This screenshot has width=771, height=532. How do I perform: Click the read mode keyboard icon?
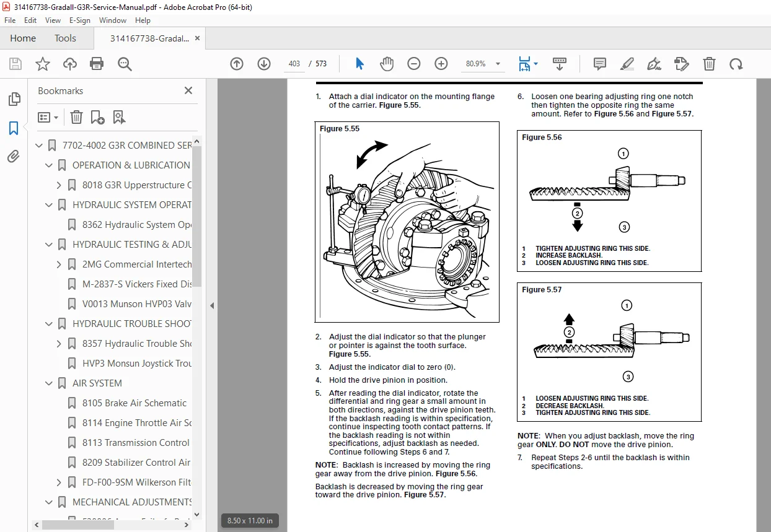(560, 64)
